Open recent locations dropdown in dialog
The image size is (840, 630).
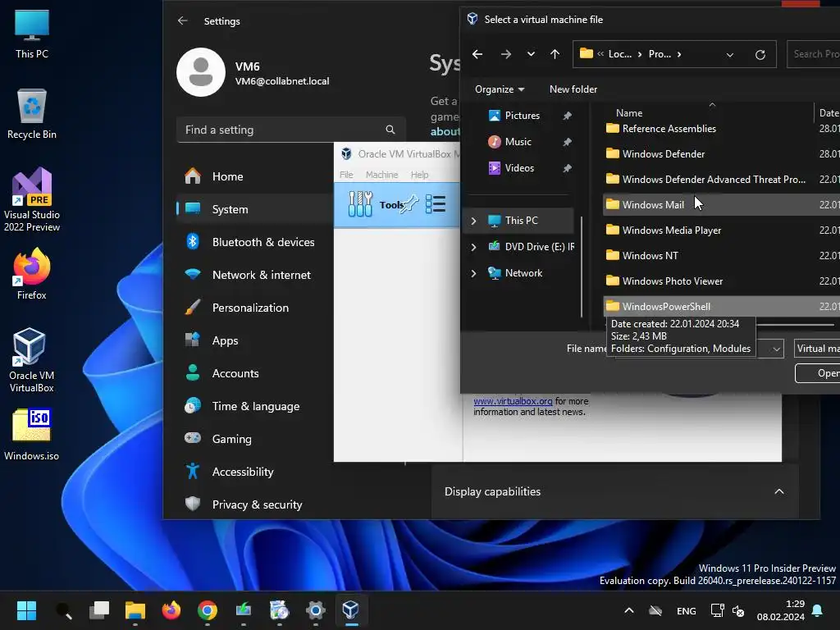(531, 54)
